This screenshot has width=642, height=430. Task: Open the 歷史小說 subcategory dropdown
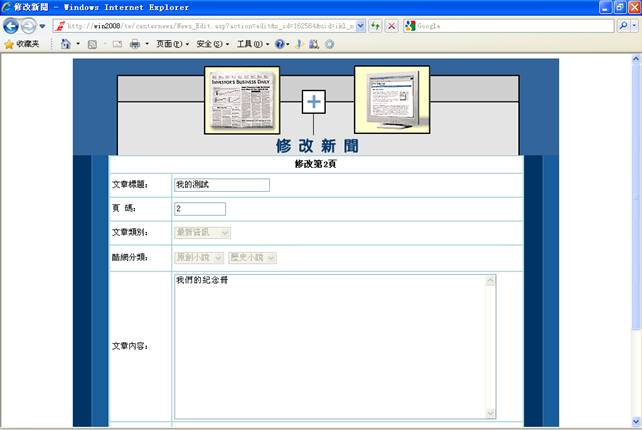click(x=252, y=258)
